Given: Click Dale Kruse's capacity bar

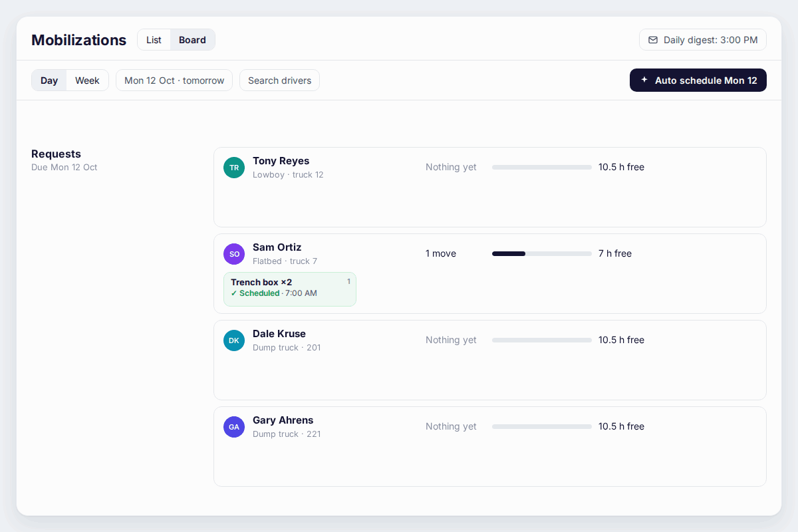Looking at the screenshot, I should pos(542,340).
